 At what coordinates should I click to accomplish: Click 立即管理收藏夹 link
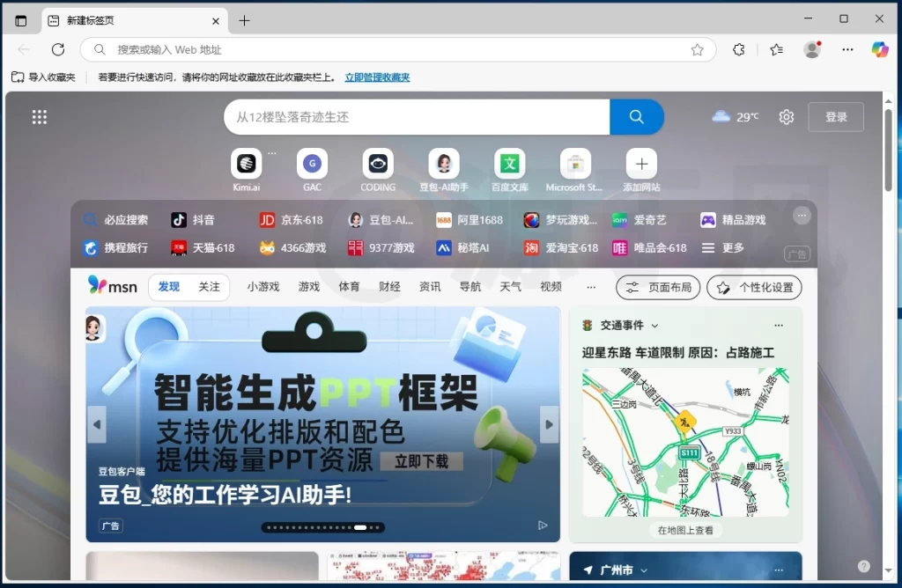click(377, 77)
